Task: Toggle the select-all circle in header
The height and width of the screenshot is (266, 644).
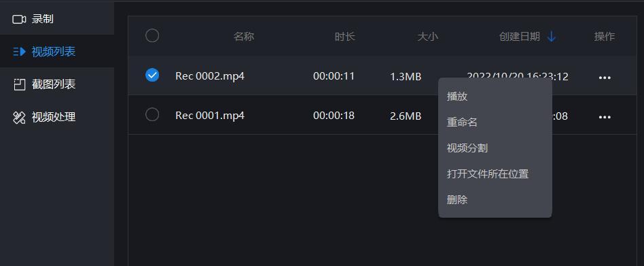Action: point(152,36)
